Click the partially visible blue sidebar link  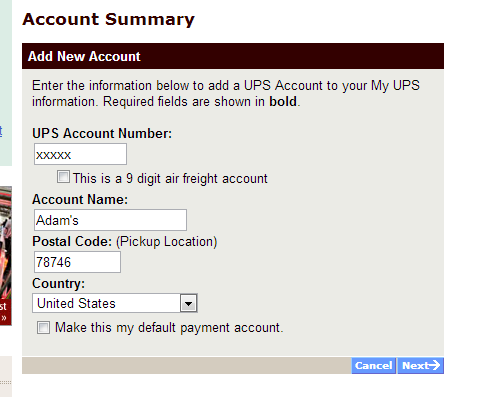1,131
